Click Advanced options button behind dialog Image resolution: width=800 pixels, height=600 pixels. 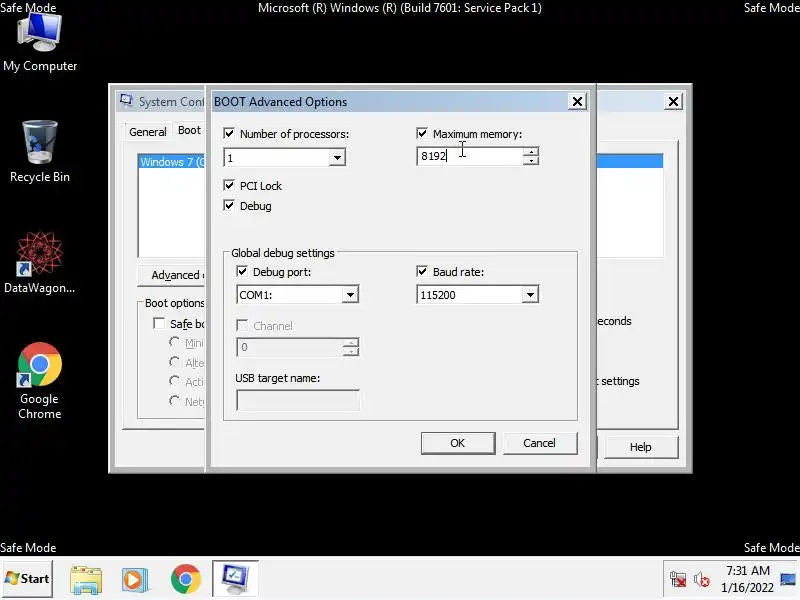click(171, 275)
